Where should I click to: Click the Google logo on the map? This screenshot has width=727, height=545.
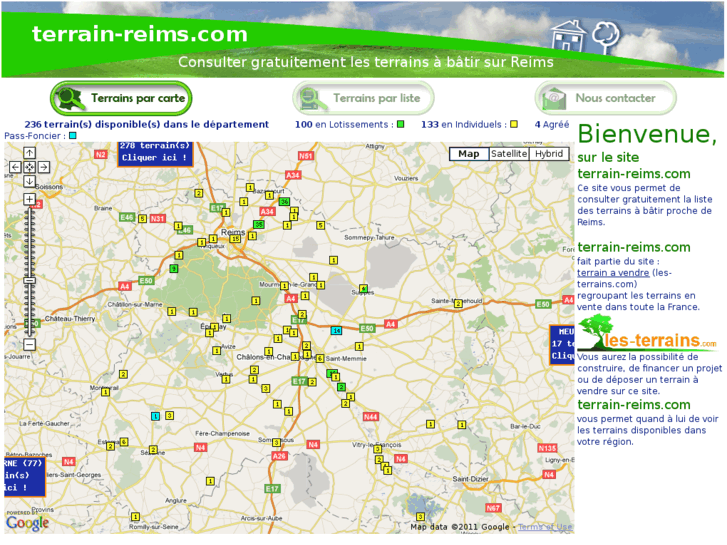click(x=27, y=523)
